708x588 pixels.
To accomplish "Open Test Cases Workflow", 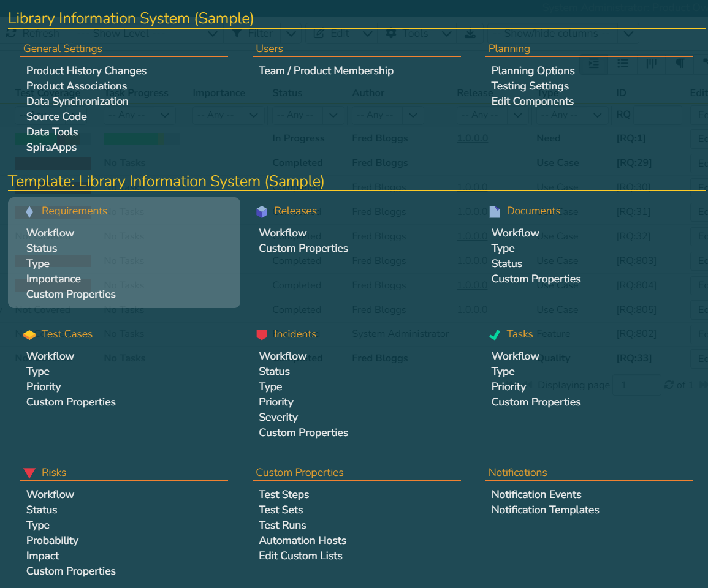I will click(x=50, y=356).
